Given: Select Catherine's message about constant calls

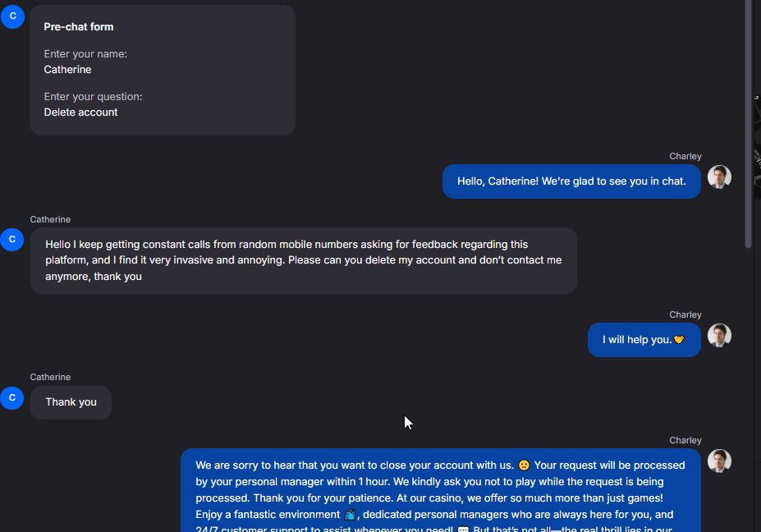Looking at the screenshot, I should click(x=303, y=260).
